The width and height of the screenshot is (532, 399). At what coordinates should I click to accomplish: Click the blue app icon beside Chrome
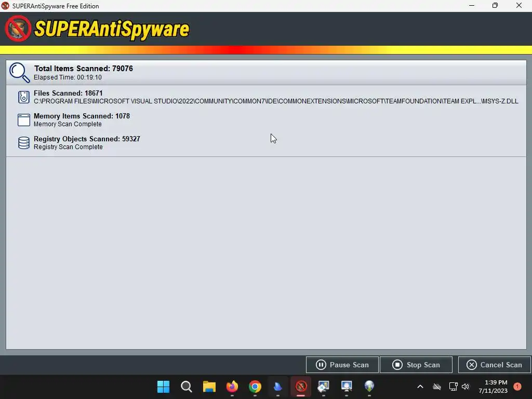tap(278, 387)
